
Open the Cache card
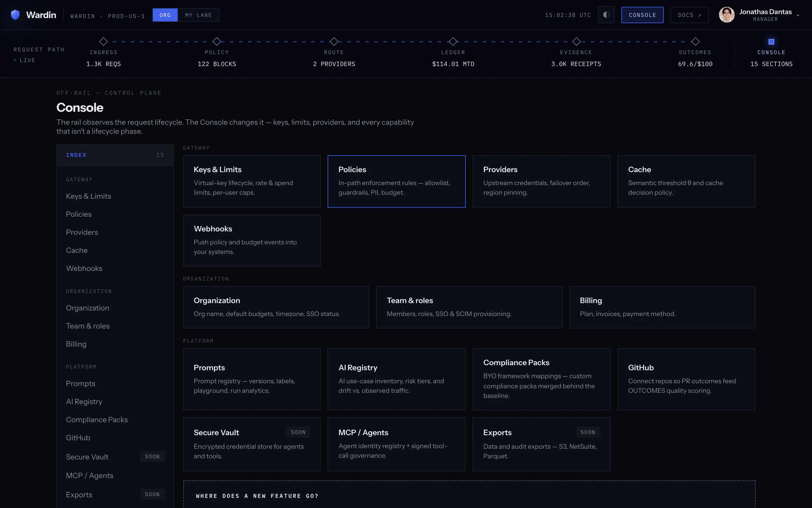coord(687,181)
